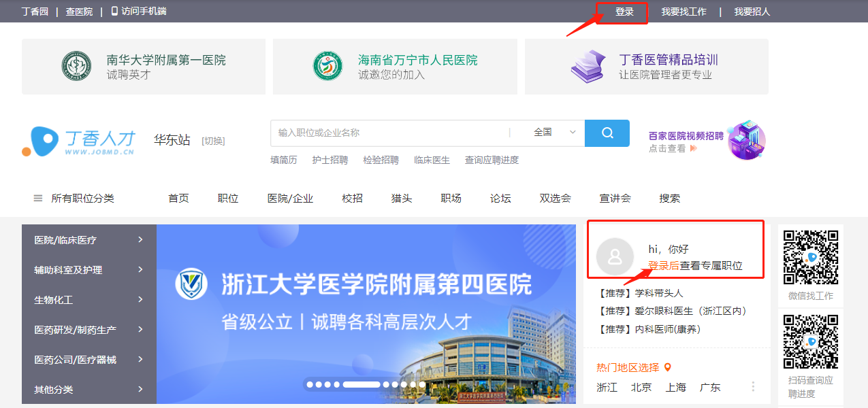Viewport: 868px width, 408px height.
Task: Open the 医院/企业 navigation tab
Action: [x=290, y=199]
